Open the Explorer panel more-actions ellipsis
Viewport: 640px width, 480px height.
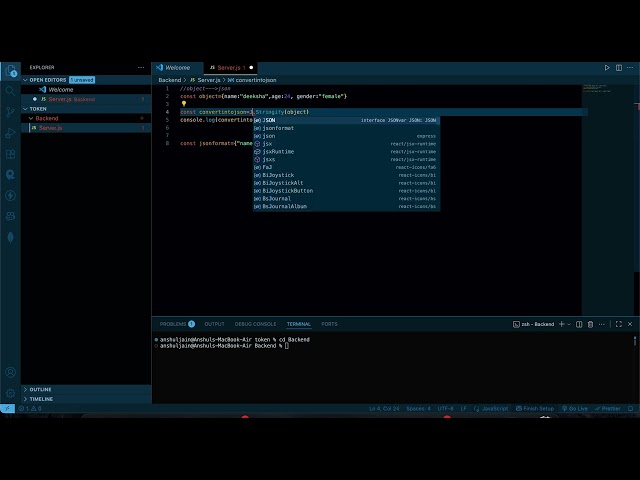[x=141, y=68]
